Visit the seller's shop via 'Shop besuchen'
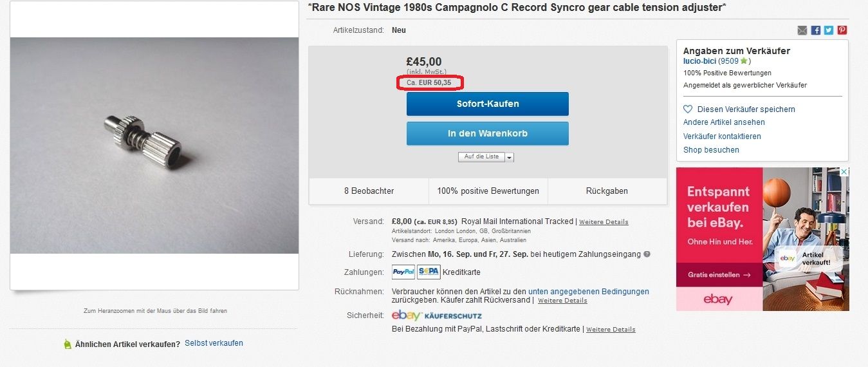Screen dimensions: 868x367 click(x=711, y=150)
